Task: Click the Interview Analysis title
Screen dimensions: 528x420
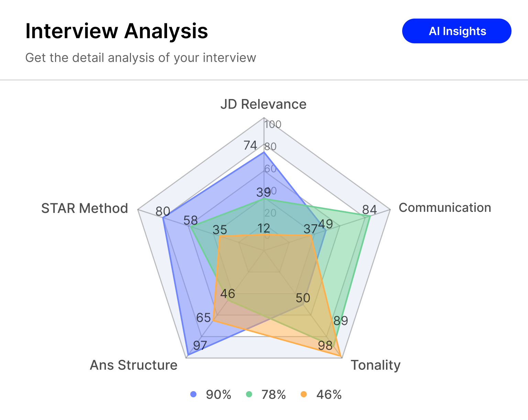Action: (117, 31)
